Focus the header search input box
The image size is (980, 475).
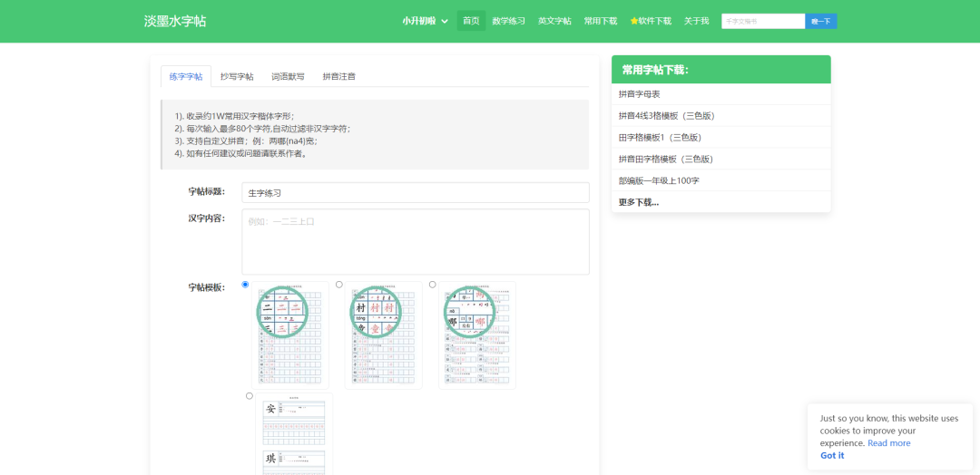[x=763, y=21]
